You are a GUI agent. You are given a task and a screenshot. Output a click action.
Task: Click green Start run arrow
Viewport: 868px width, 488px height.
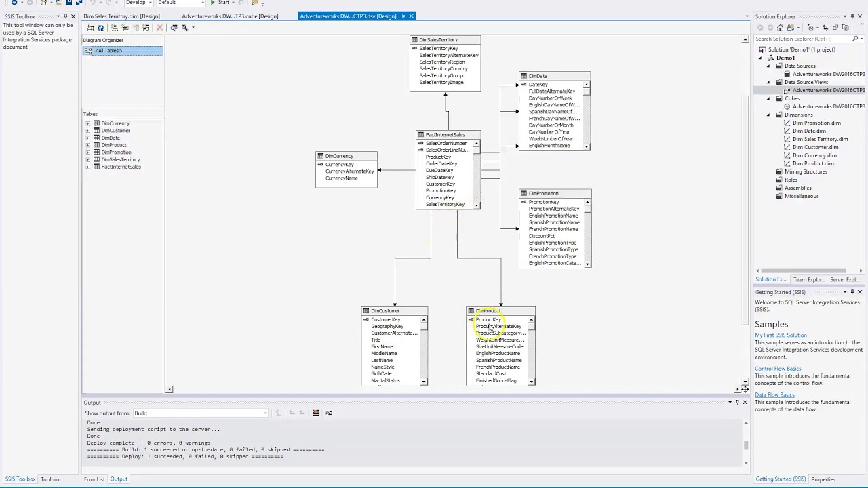click(213, 3)
